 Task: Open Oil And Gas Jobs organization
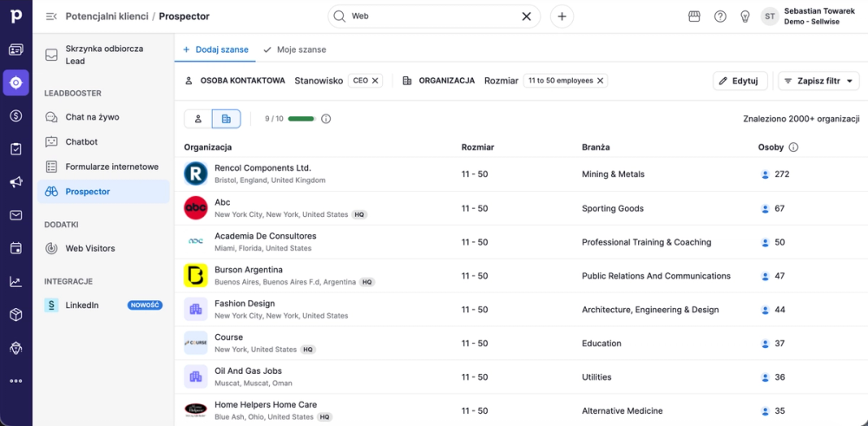pos(248,371)
